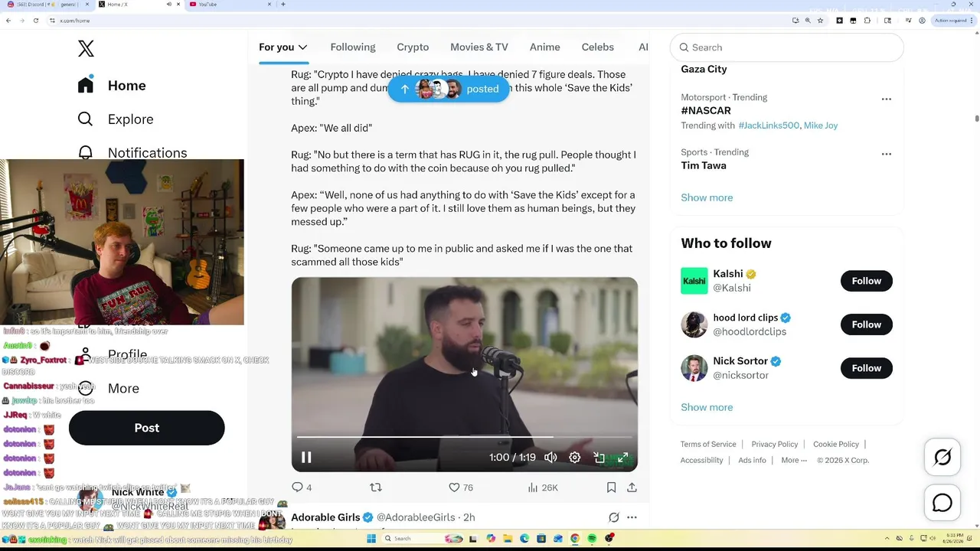The image size is (980, 551).
Task: Open the #NASCAR trending topic
Action: [x=706, y=110]
